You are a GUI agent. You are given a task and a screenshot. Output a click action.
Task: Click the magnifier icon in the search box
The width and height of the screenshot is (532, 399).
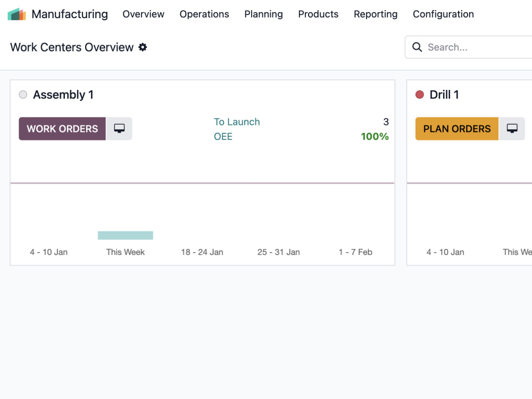coord(417,47)
